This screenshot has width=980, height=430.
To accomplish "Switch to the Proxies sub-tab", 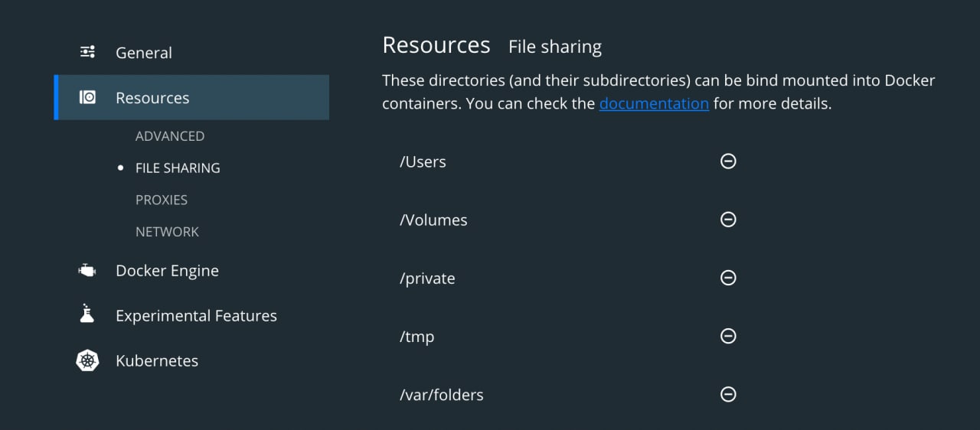I will coord(162,200).
